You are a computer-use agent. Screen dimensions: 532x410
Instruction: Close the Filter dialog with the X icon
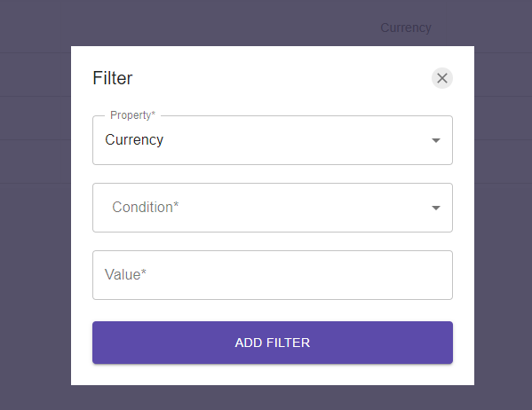pos(441,78)
